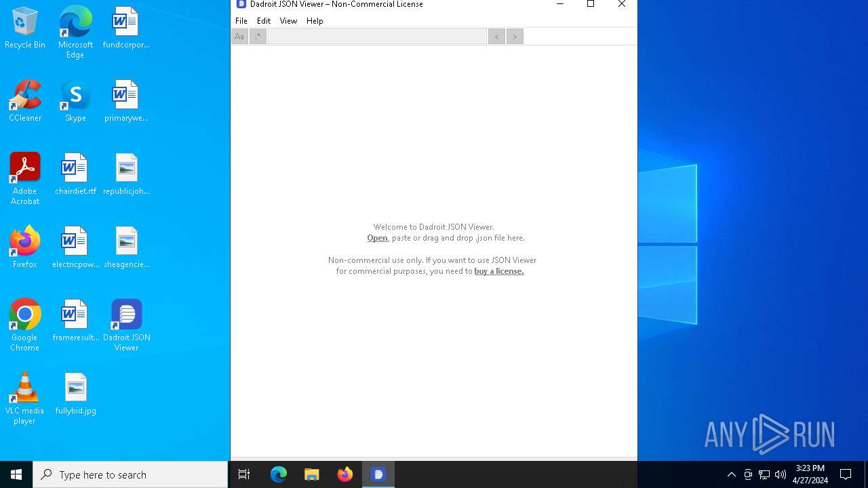Click Dadroit JSON Viewer taskbar button
Viewport: 868px width, 488px height.
coord(378,474)
